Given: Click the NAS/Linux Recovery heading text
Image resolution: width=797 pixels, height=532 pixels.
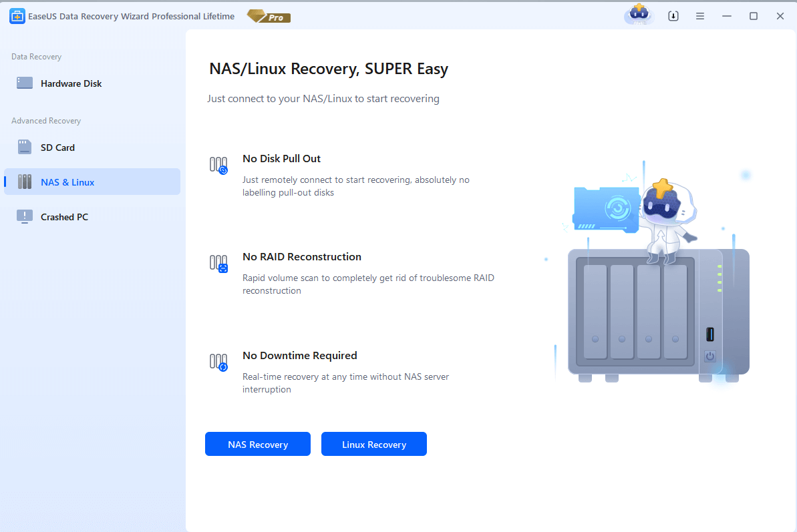Looking at the screenshot, I should 328,69.
